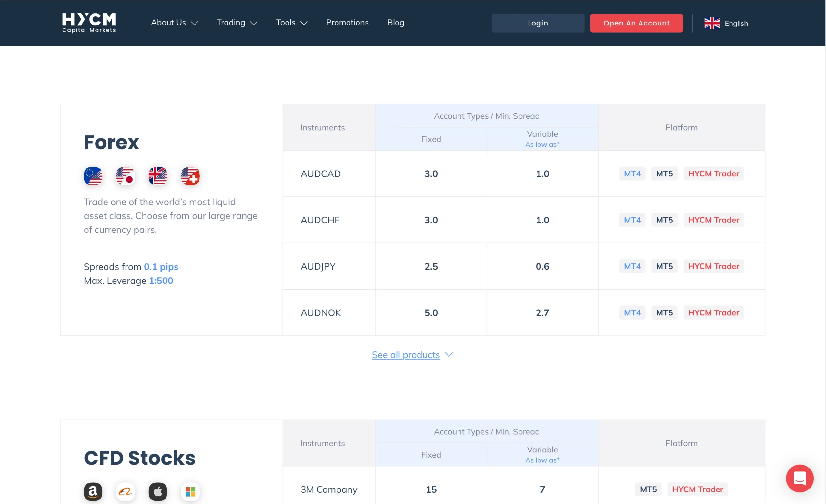This screenshot has height=504, width=826.
Task: Click the GBP/USD flag icon under Forex
Action: point(158,176)
